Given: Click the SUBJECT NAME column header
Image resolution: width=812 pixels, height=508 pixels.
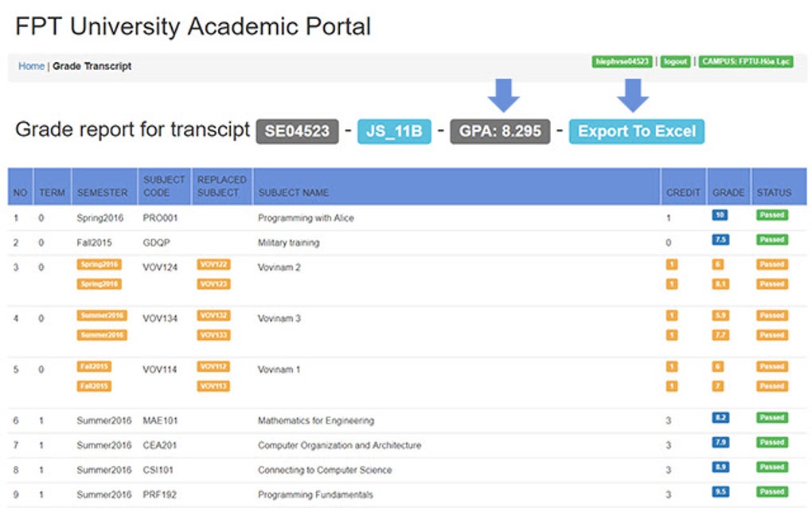Looking at the screenshot, I should pyautogui.click(x=291, y=193).
